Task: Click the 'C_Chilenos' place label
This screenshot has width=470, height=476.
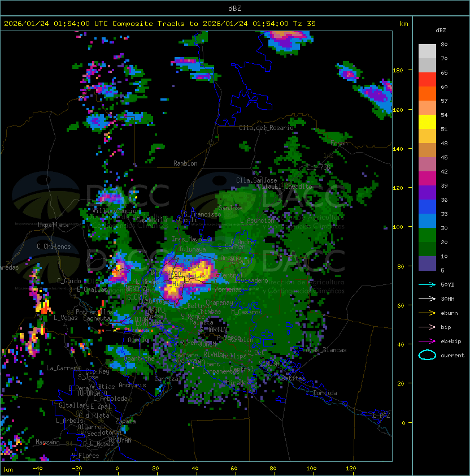Action: 54,246
